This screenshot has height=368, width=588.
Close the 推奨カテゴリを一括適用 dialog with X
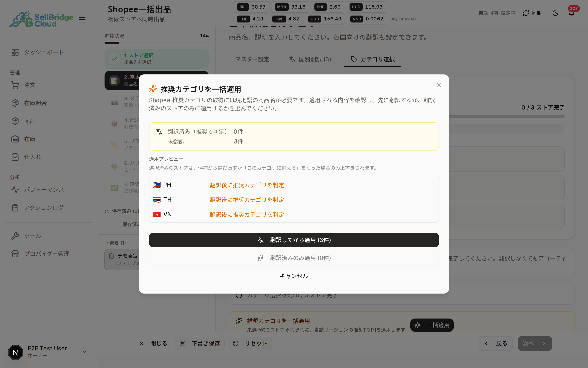pyautogui.click(x=439, y=85)
